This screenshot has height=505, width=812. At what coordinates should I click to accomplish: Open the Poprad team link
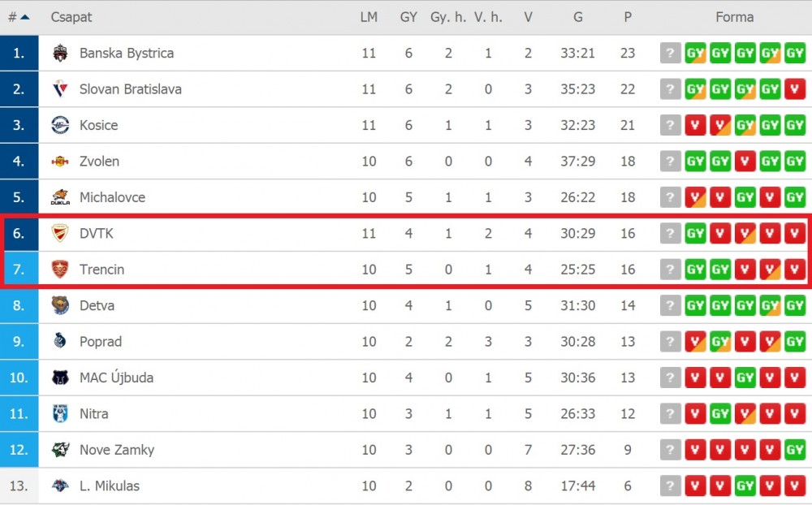[101, 342]
